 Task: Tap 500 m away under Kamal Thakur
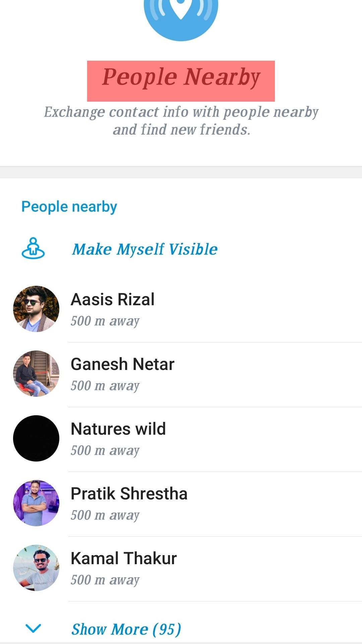(105, 580)
